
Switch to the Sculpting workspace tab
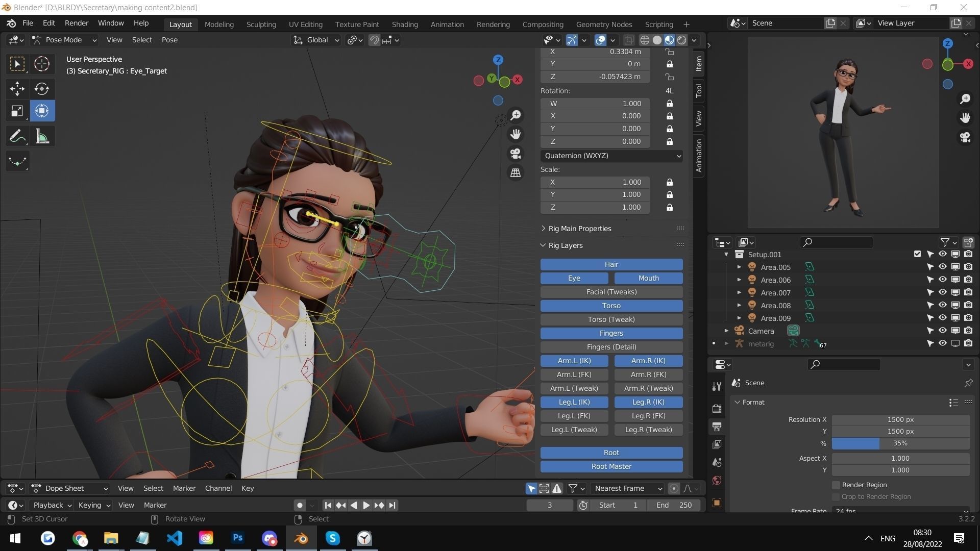tap(261, 24)
